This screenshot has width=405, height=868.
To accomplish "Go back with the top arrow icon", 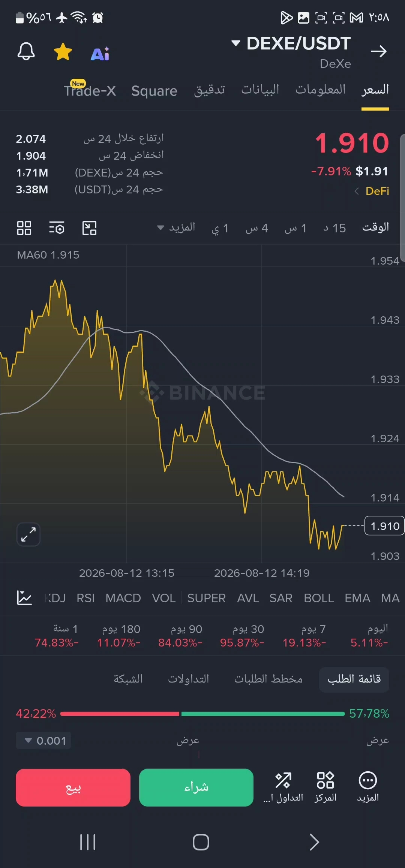I will pos(378,51).
